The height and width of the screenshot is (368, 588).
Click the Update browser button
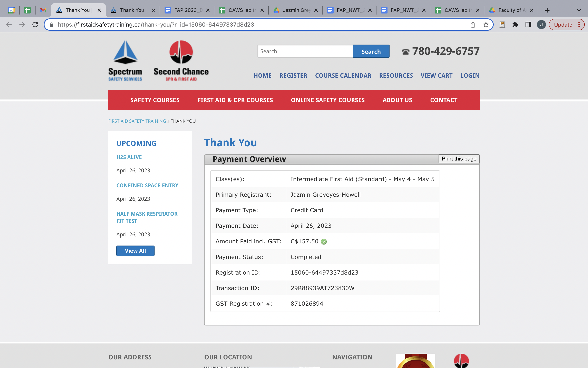(566, 25)
